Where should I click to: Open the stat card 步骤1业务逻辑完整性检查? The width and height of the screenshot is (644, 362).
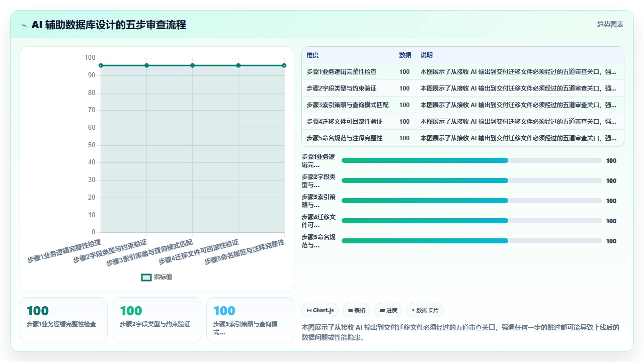[x=63, y=320]
